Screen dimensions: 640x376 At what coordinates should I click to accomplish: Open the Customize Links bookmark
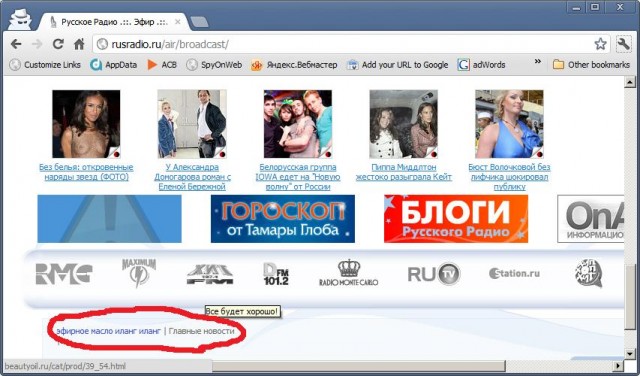[x=45, y=65]
